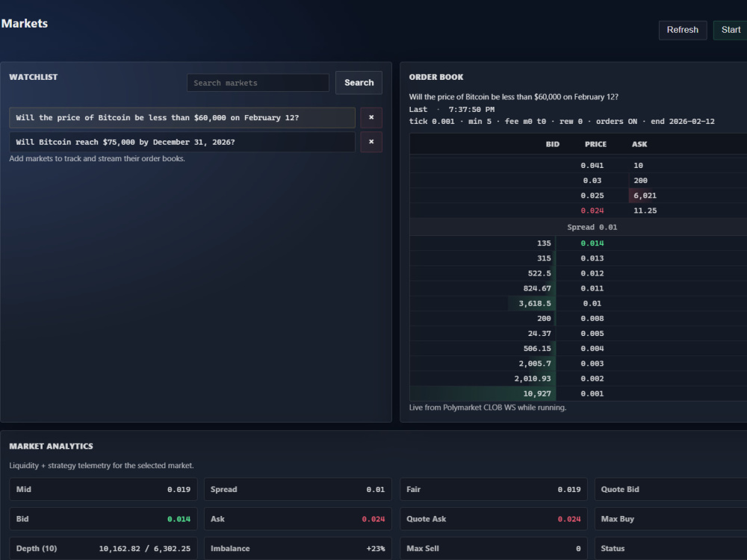Click ask price 0.041 row

[578, 165]
